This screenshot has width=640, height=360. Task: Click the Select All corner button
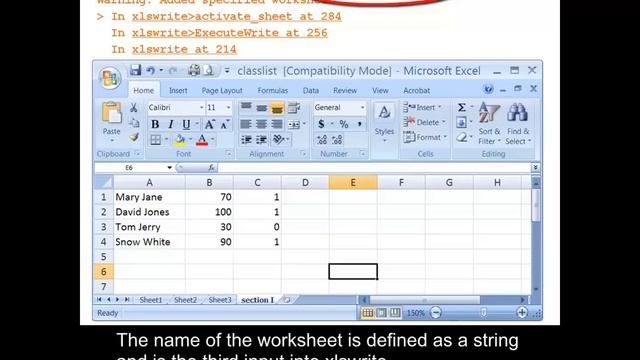coord(104,182)
